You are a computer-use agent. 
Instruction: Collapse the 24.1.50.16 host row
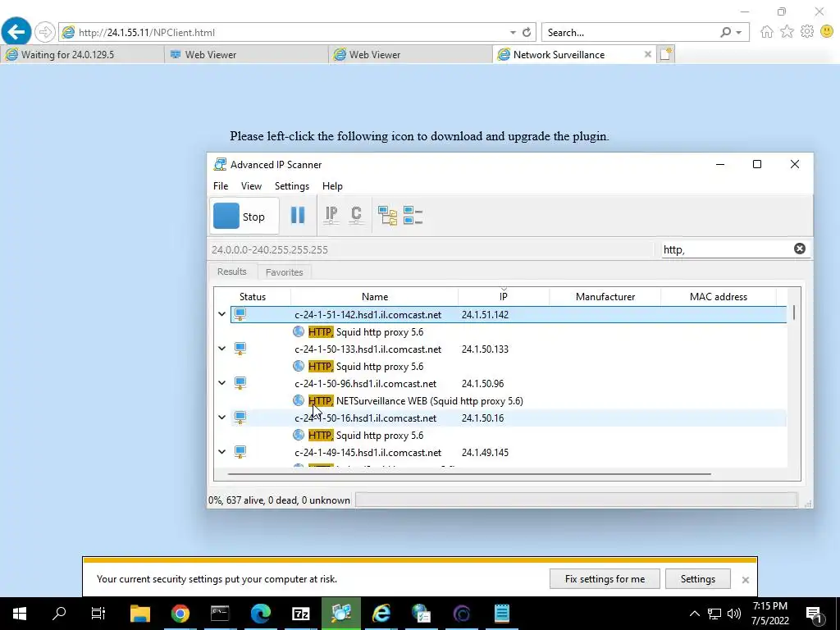point(221,417)
